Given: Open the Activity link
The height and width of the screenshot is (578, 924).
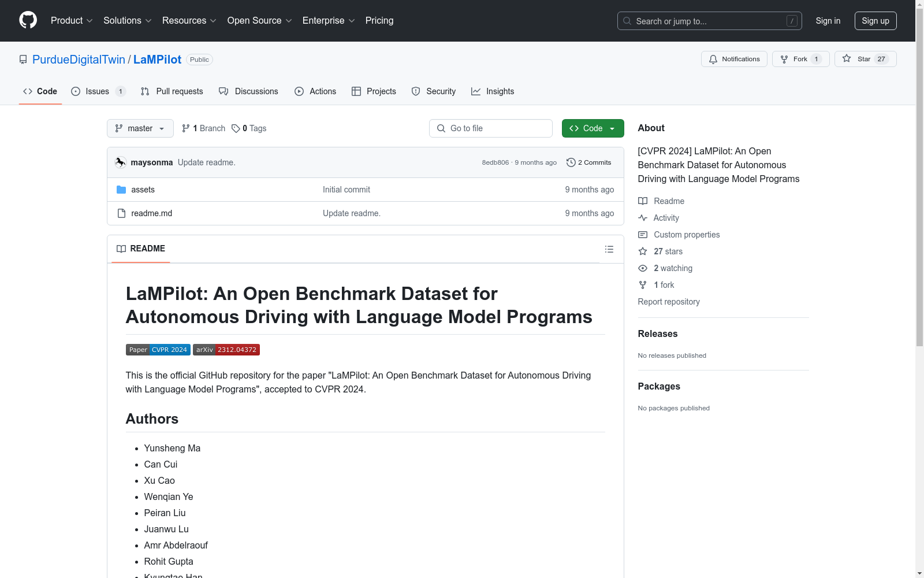Looking at the screenshot, I should coord(658,218).
